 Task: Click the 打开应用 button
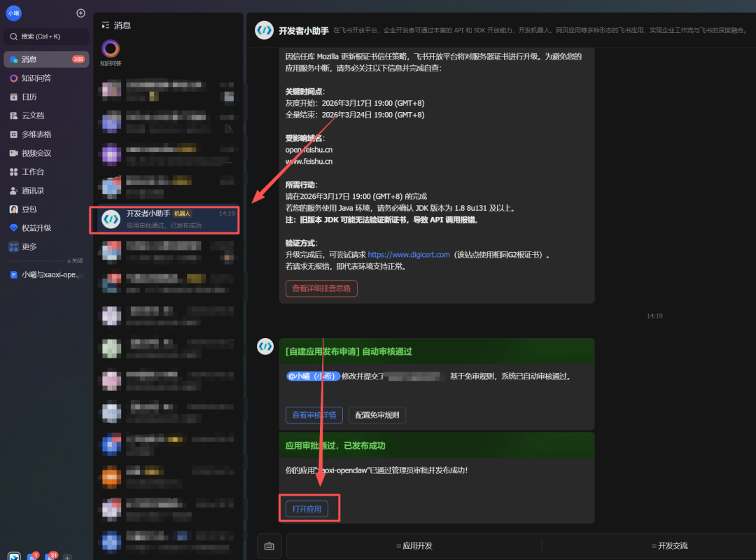307,509
